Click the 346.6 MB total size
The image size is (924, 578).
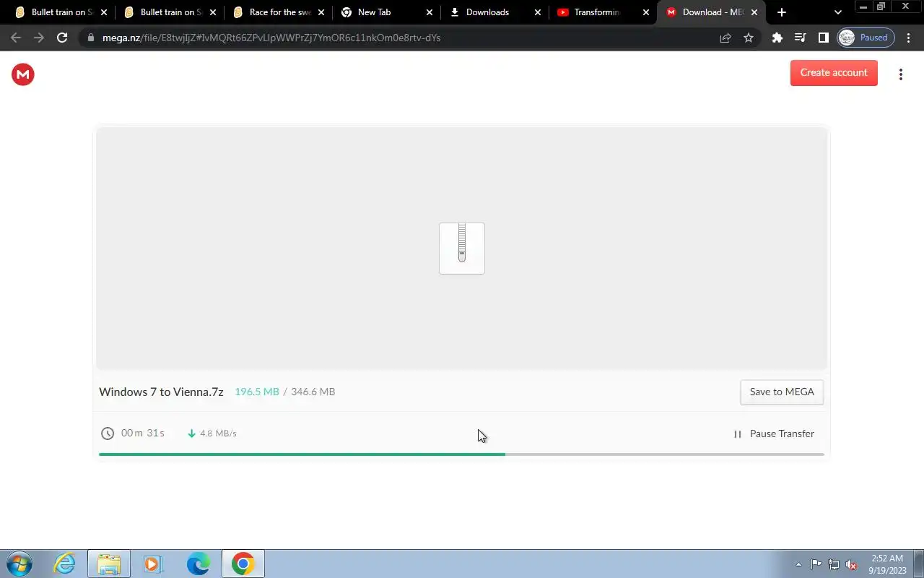coord(313,392)
